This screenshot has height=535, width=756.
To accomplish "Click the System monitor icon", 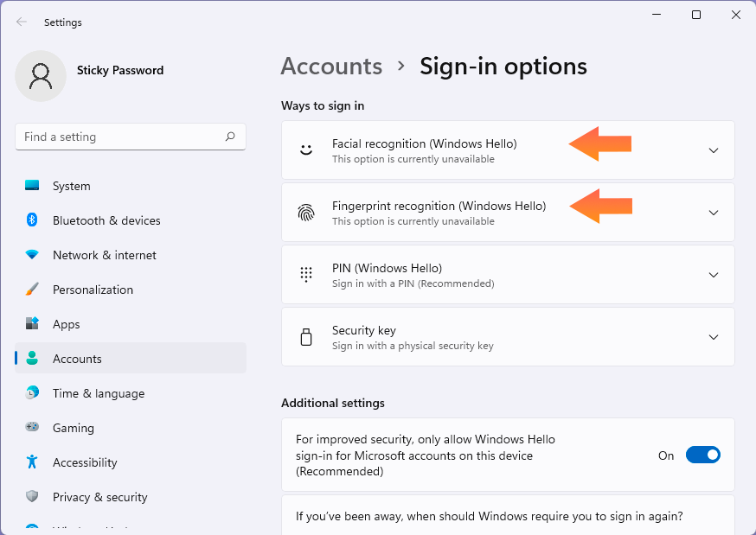I will 32,186.
